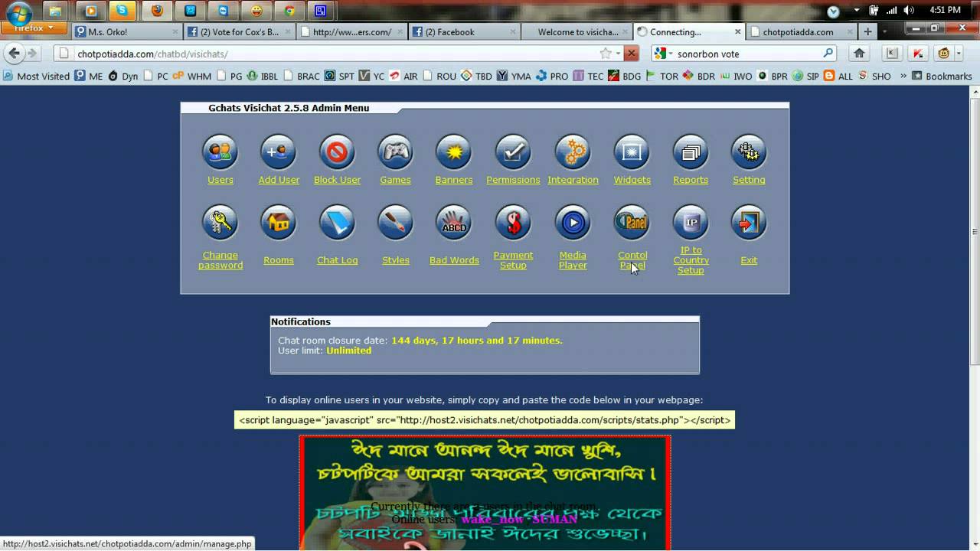The height and width of the screenshot is (551, 980).
Task: Click the Styles brush icon
Action: [x=395, y=222]
